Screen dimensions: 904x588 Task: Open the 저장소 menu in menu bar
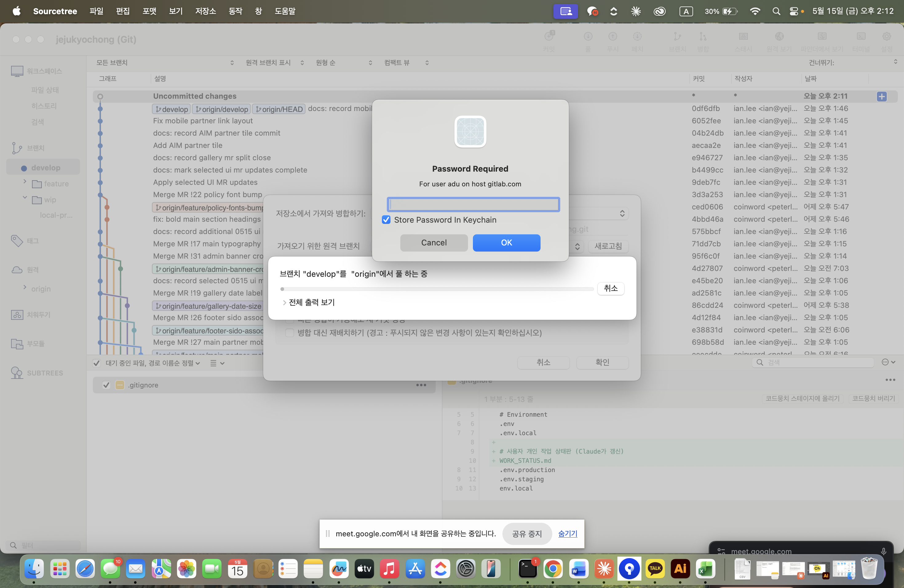point(205,11)
